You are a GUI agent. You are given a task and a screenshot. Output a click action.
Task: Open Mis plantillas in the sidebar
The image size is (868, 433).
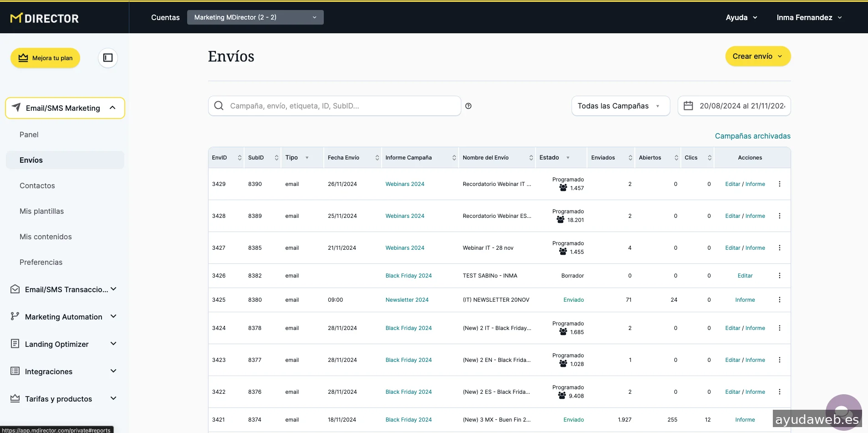pyautogui.click(x=41, y=211)
